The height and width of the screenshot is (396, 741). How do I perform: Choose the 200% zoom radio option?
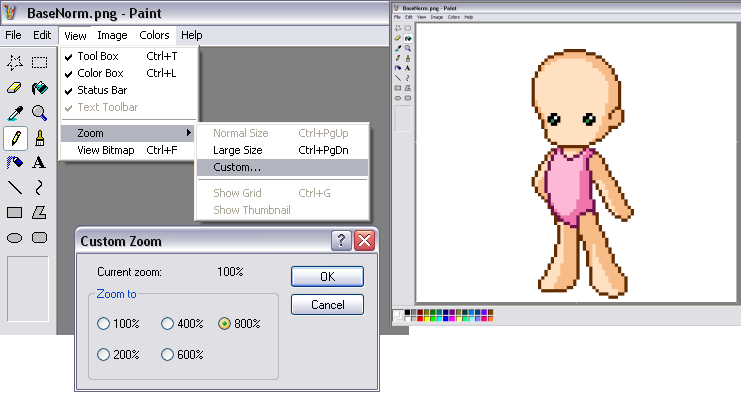118,354
